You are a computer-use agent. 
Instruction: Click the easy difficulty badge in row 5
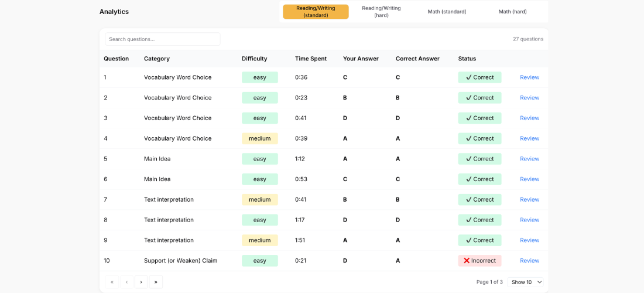pyautogui.click(x=259, y=159)
